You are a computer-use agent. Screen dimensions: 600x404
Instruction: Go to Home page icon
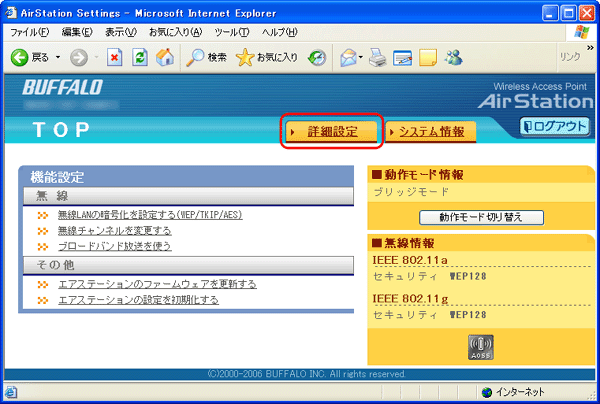point(165,57)
